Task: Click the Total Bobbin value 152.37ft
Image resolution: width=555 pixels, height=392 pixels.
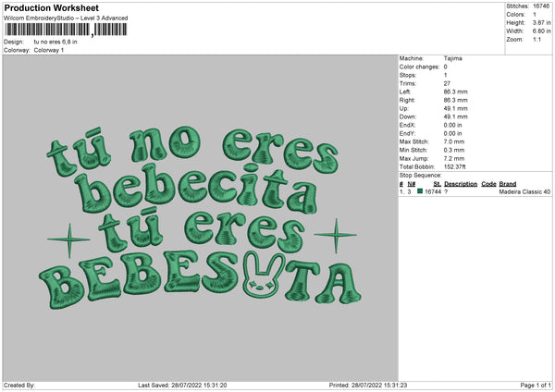Action: click(x=455, y=166)
